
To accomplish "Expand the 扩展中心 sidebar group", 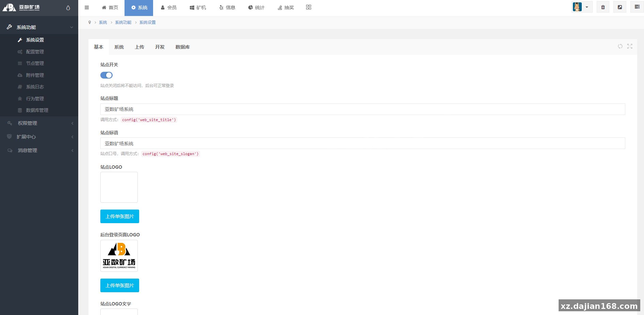I will [39, 137].
